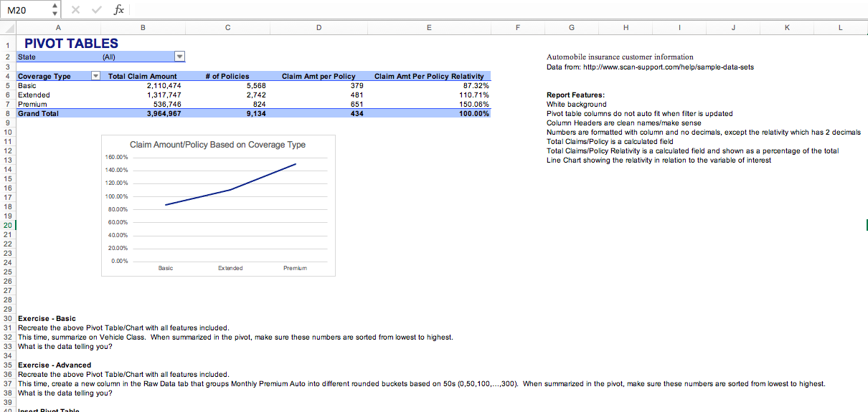This screenshot has width=868, height=412.
Task: Select row 34 header
Action: point(7,355)
